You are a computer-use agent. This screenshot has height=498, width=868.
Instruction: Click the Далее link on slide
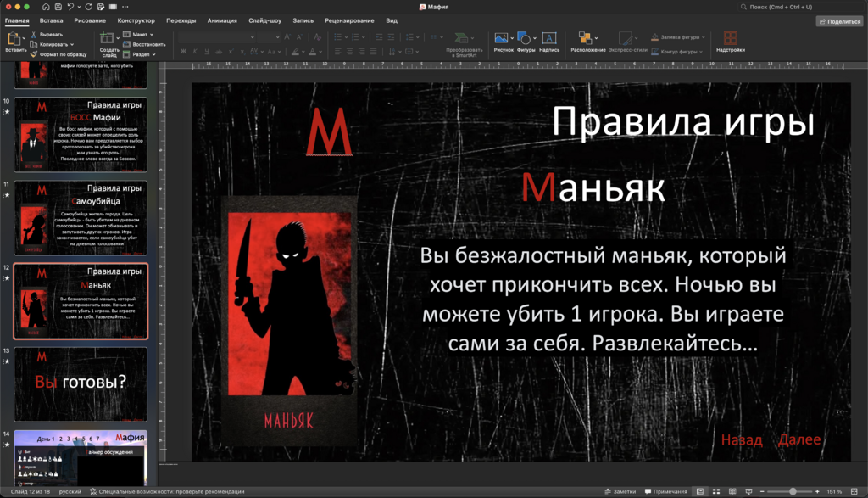[x=798, y=439]
